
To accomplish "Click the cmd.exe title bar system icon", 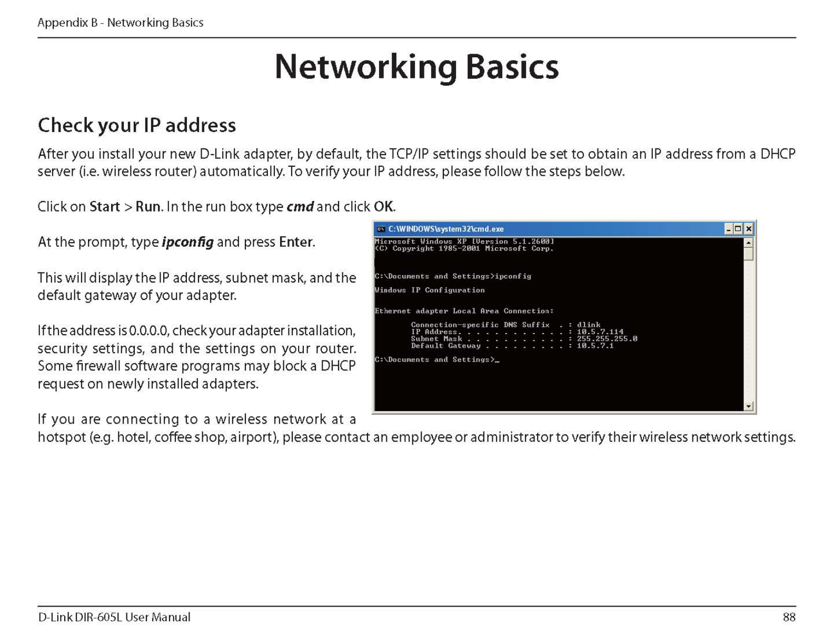I will 381,229.
